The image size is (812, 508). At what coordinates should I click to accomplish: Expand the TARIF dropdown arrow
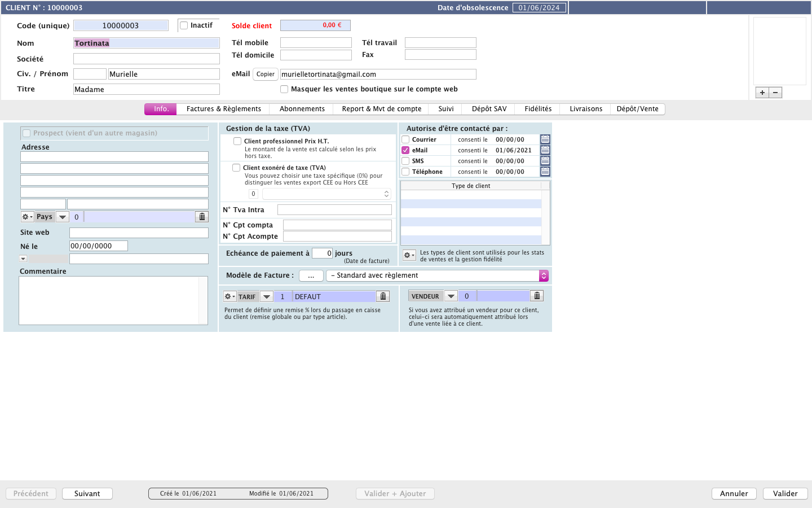267,296
